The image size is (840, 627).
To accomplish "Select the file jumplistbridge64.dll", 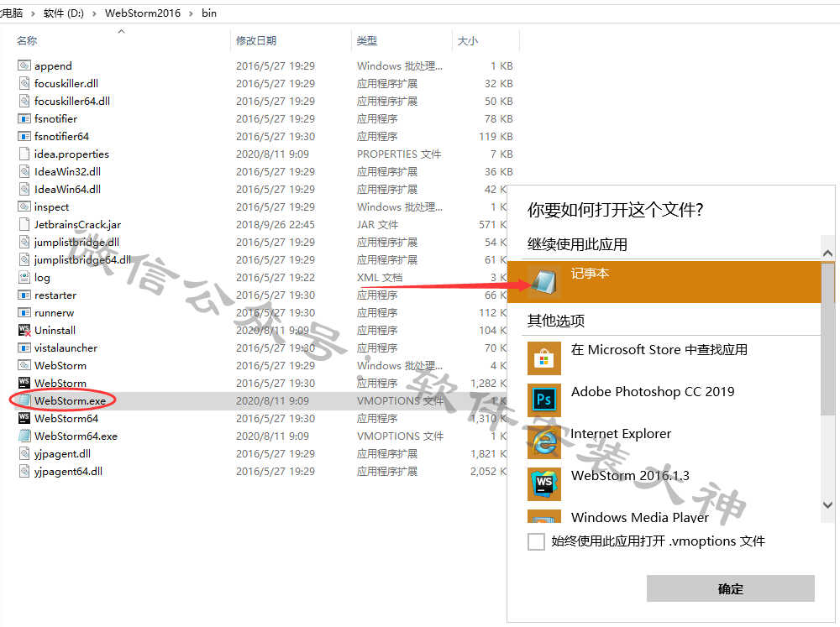I will tap(82, 260).
